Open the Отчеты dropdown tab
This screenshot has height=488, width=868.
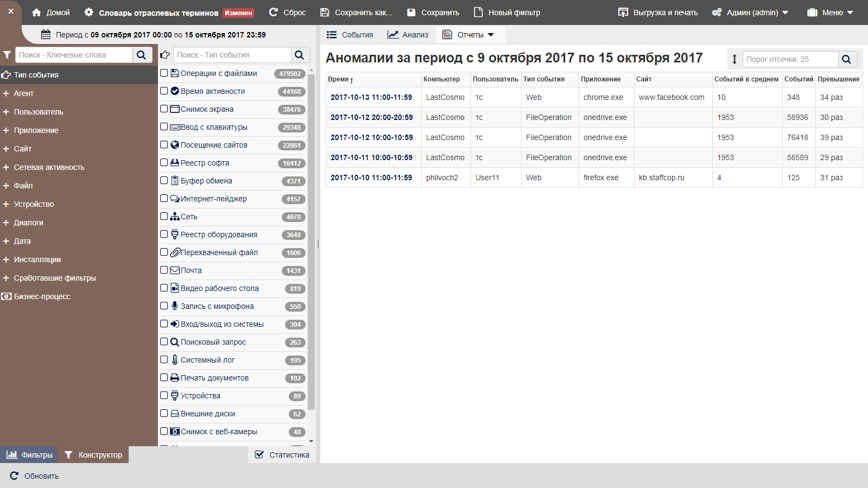(x=470, y=35)
